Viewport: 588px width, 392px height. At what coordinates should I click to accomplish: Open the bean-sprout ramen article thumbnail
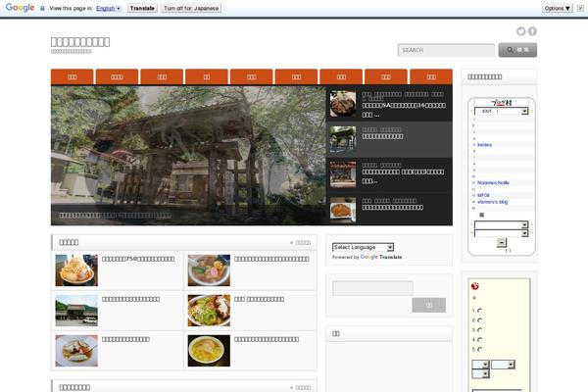(76, 270)
